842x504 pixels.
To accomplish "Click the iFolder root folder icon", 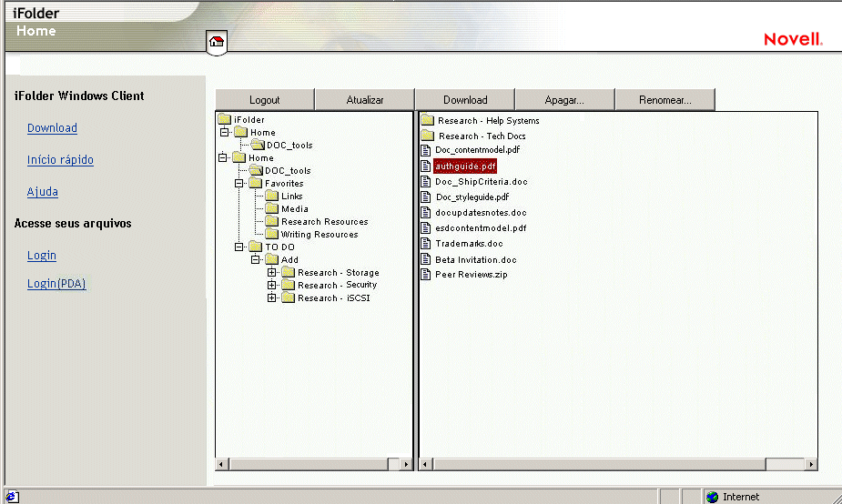I will pyautogui.click(x=225, y=119).
